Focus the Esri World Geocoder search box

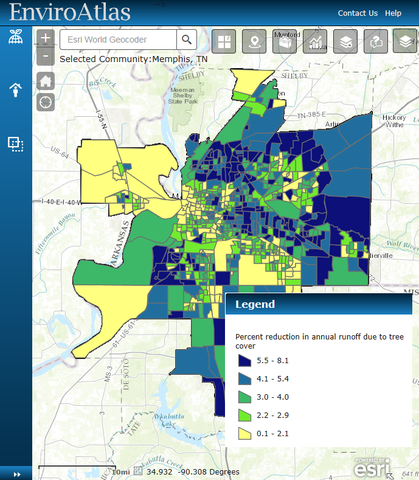pyautogui.click(x=118, y=40)
